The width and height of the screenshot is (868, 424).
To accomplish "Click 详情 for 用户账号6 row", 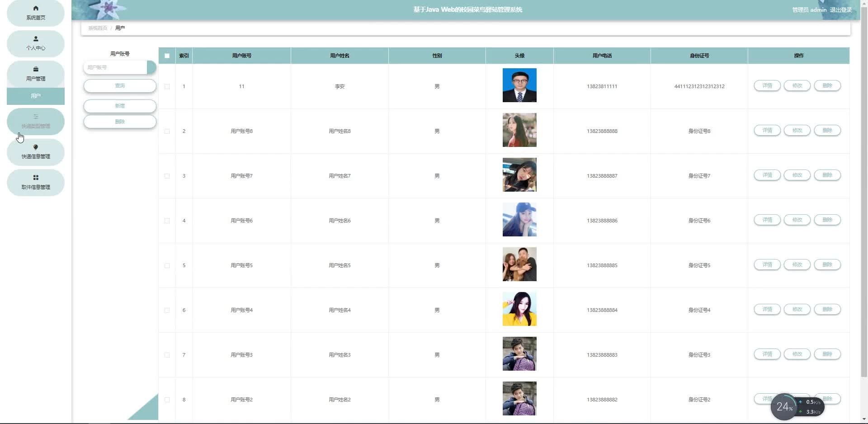I will click(x=767, y=220).
